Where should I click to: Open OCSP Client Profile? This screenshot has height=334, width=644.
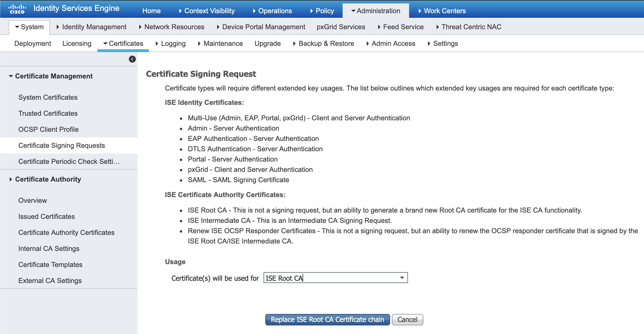pos(48,129)
